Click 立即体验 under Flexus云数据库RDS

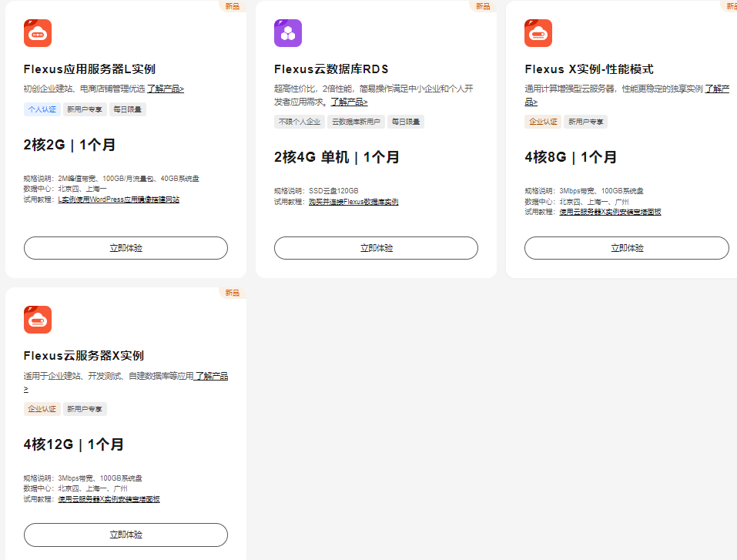pyautogui.click(x=376, y=248)
